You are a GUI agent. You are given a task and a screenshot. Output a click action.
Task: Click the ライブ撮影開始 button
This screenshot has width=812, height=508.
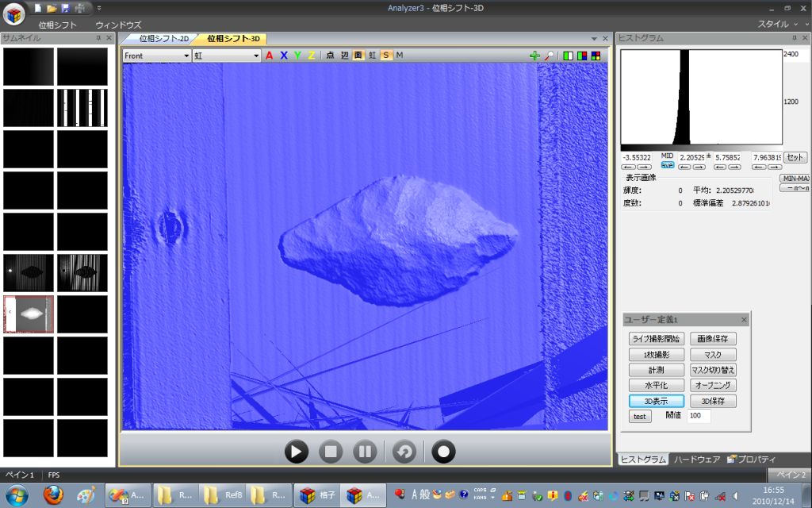pyautogui.click(x=657, y=339)
